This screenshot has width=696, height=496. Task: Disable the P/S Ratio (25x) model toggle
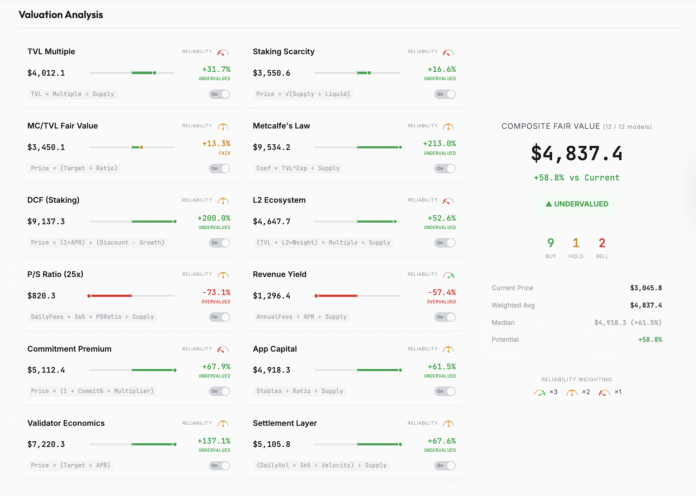point(219,317)
